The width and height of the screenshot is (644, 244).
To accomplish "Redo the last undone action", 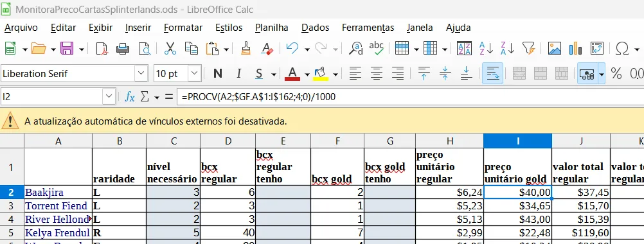I will coord(321,49).
